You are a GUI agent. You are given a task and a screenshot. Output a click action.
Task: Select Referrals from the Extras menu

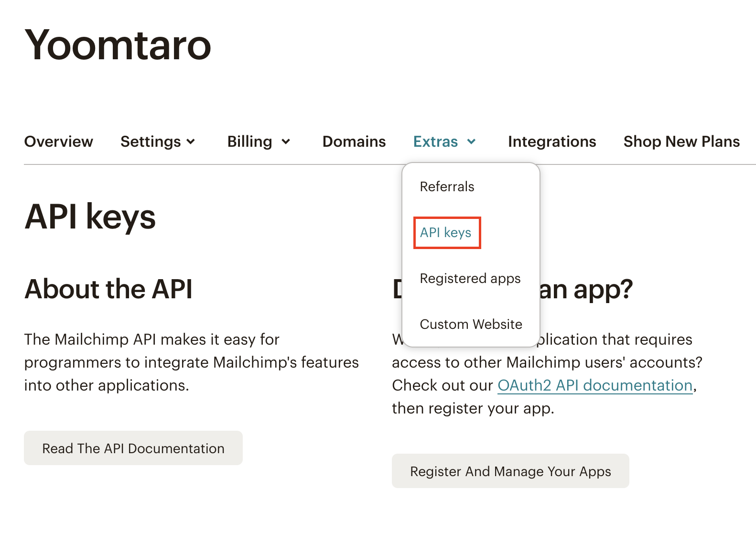pos(447,186)
